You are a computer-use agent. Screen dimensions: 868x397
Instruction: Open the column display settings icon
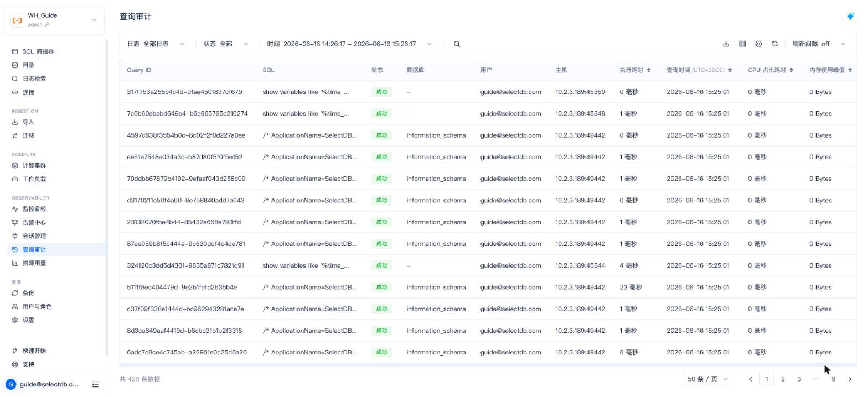742,44
